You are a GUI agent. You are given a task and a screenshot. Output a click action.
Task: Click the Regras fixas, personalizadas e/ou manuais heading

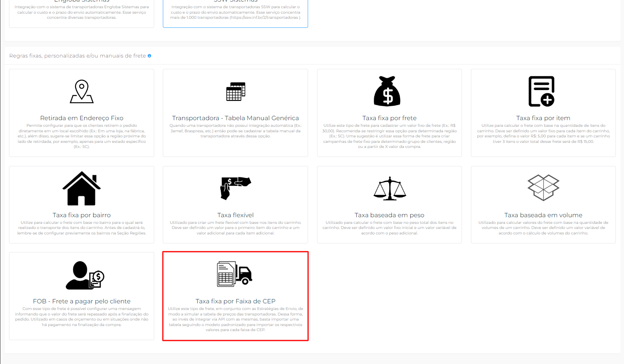click(78, 56)
